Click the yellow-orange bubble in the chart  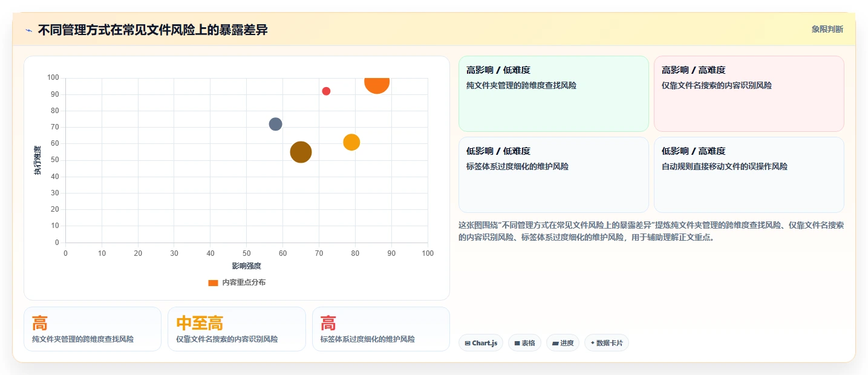pos(351,143)
